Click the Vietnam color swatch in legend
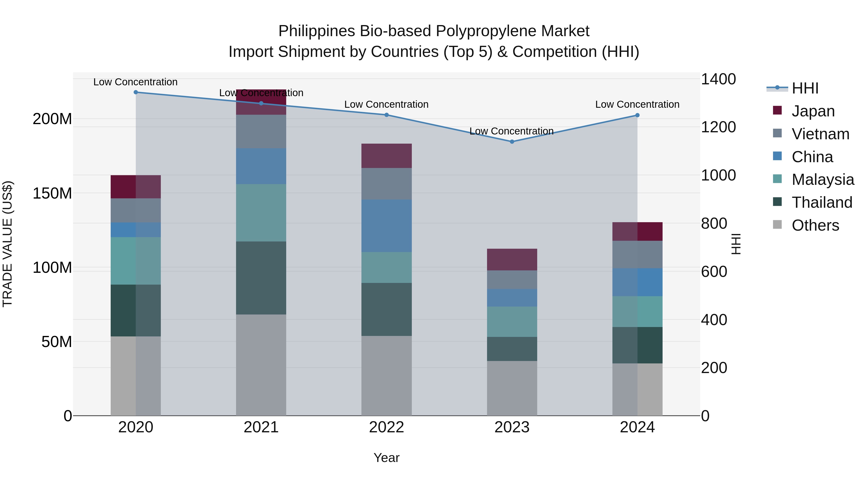The image size is (868, 488). 777,133
